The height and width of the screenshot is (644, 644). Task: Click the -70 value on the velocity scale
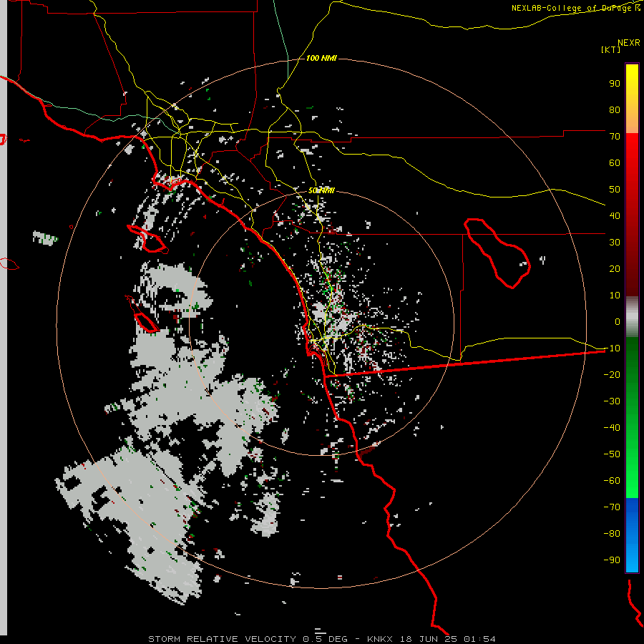612,507
